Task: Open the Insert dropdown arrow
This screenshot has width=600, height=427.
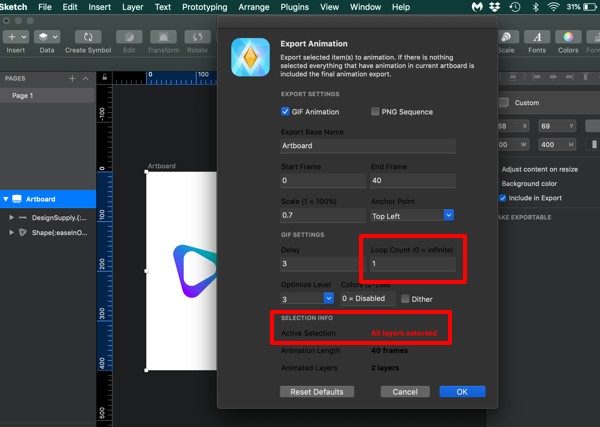Action: [x=23, y=37]
